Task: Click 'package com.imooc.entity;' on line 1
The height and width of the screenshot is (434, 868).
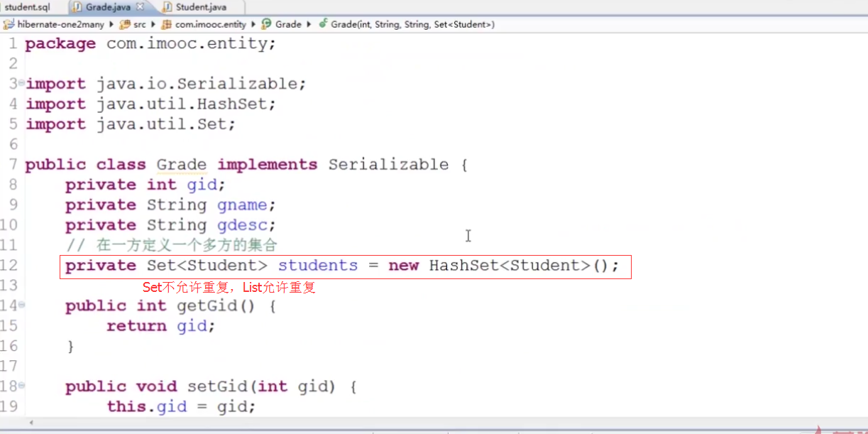Action: pyautogui.click(x=150, y=44)
